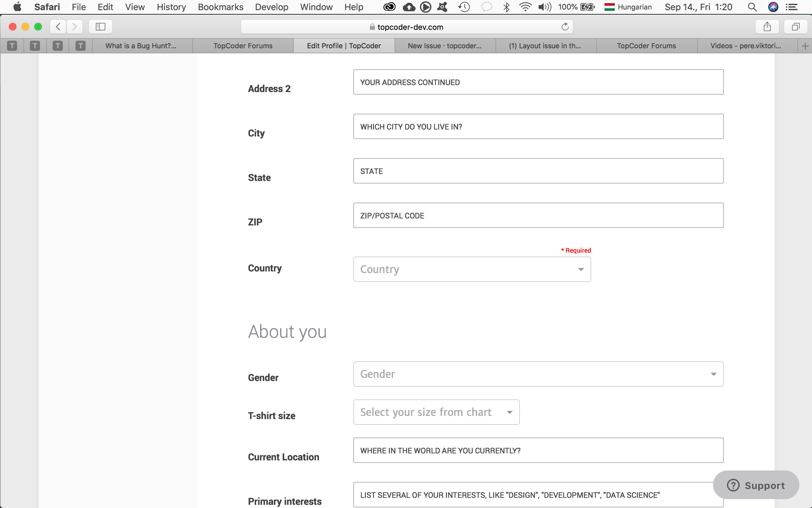
Task: Open the Bookmarks menu
Action: [x=220, y=7]
